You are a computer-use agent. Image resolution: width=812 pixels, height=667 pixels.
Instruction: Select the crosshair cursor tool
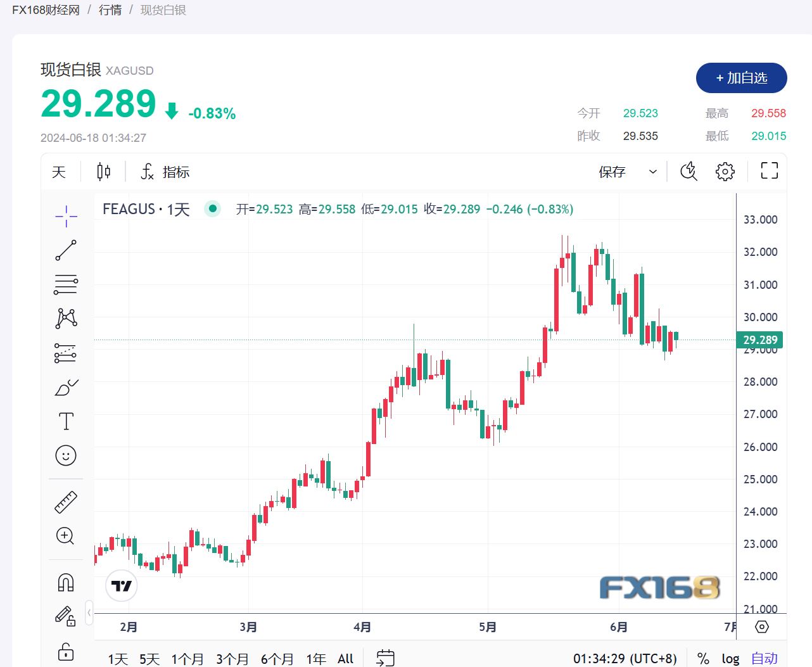coord(65,215)
